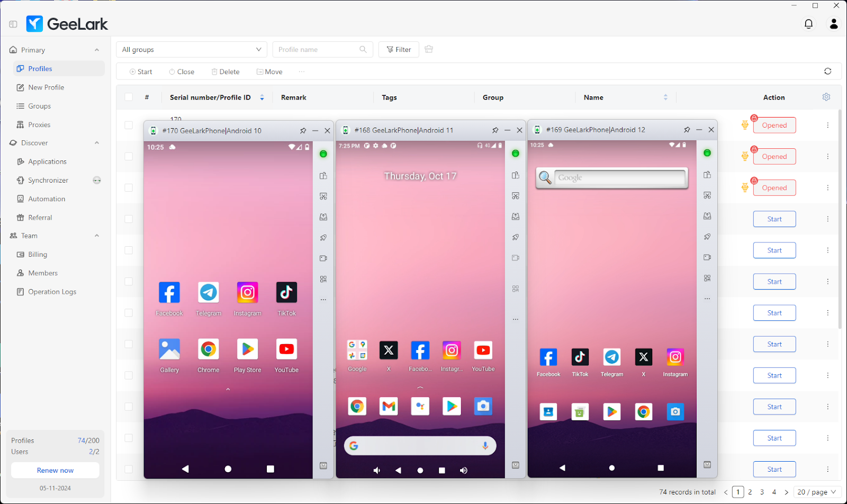Navigate to Synchronizer
This screenshot has width=847, height=504.
click(x=48, y=180)
